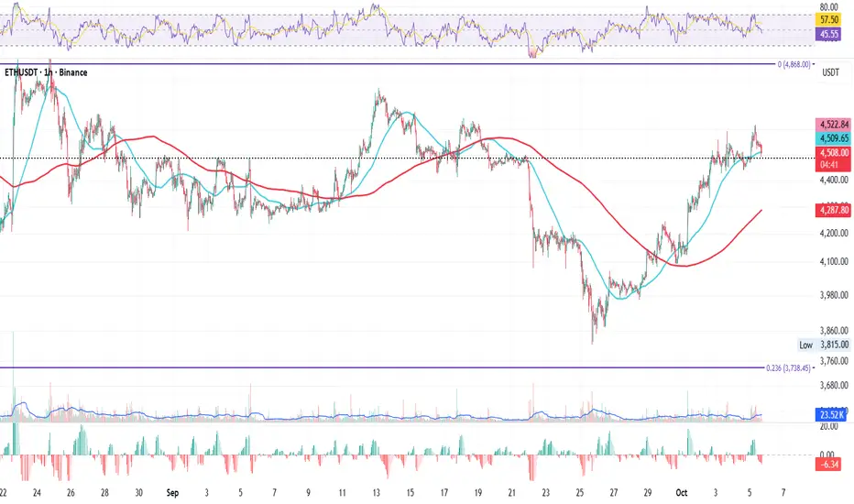The image size is (854, 504).
Task: Click the 3,680.00 price axis label
Action: 834,385
